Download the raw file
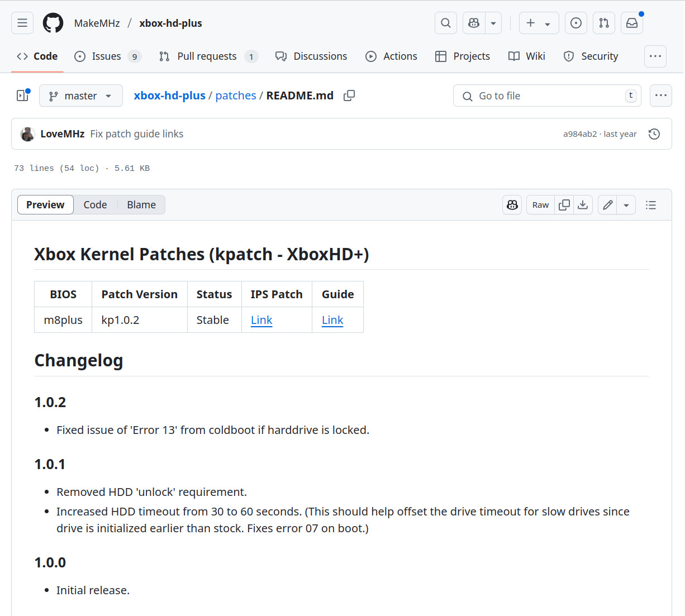Image resolution: width=685 pixels, height=616 pixels. point(583,205)
